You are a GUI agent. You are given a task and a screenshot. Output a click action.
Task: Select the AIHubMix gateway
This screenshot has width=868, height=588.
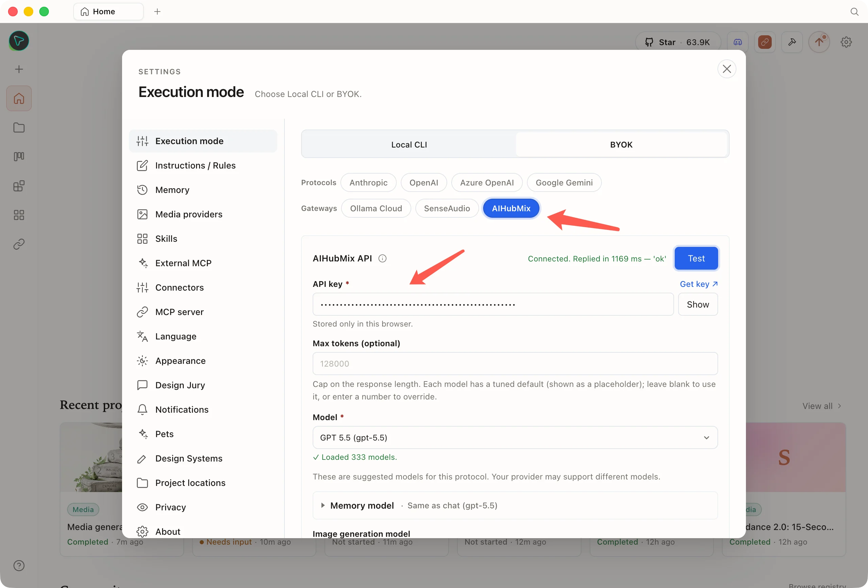511,209
